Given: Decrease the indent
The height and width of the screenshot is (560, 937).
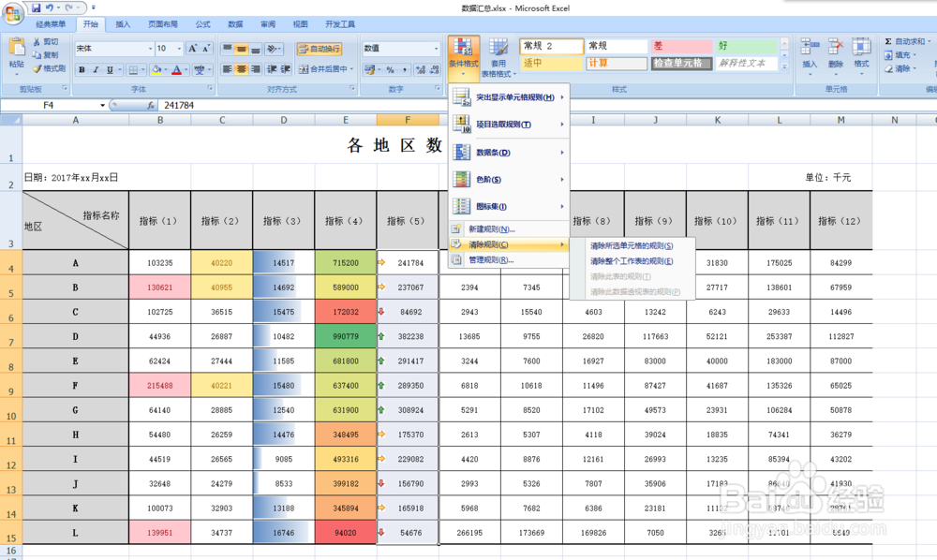Looking at the screenshot, I should click(x=272, y=69).
